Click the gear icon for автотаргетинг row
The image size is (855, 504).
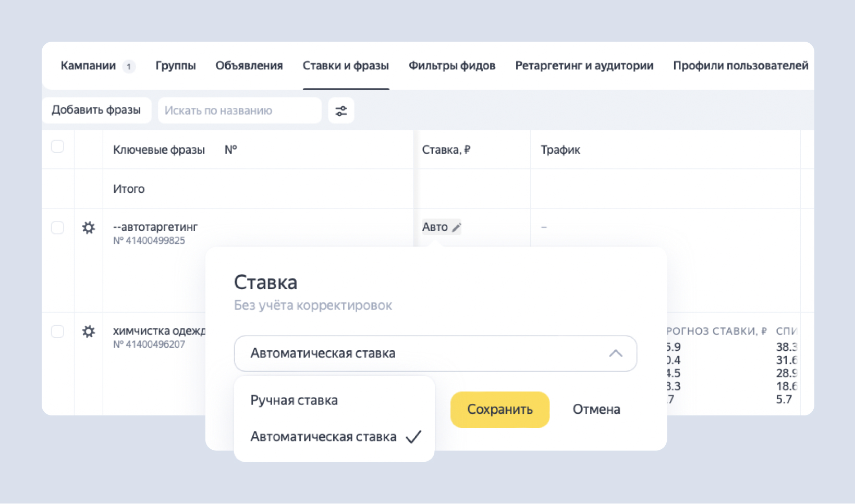point(89,228)
